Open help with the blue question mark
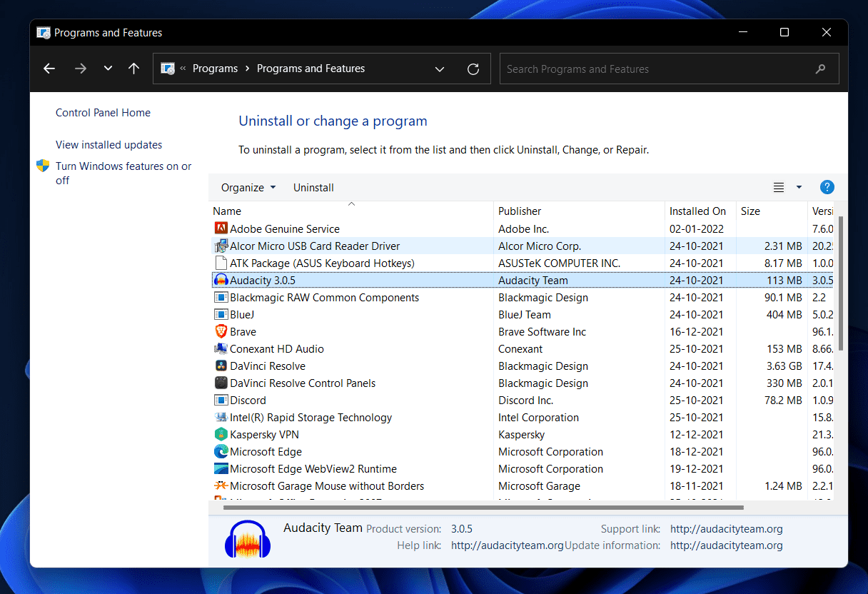This screenshot has width=868, height=594. click(827, 187)
